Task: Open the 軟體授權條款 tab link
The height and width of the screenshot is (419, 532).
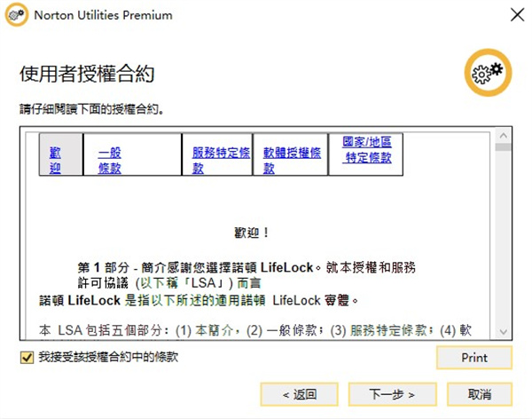Action: tap(292, 160)
